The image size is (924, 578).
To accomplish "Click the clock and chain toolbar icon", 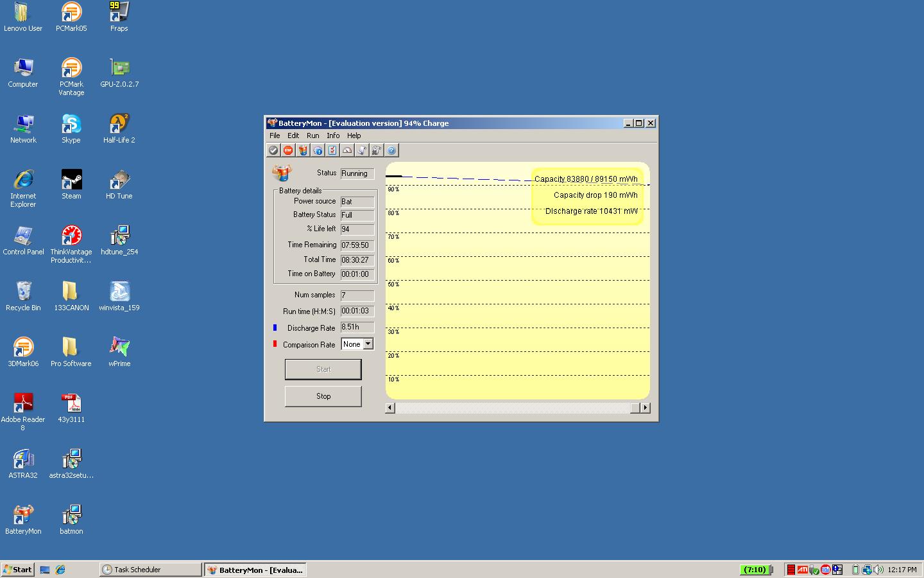I will click(377, 150).
